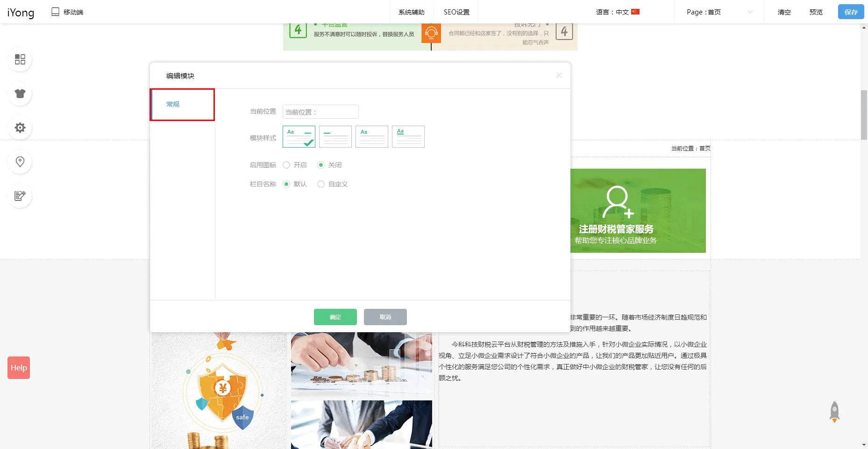Close the 编辑模块 dialog with X
This screenshot has width=868, height=449.
pos(559,76)
